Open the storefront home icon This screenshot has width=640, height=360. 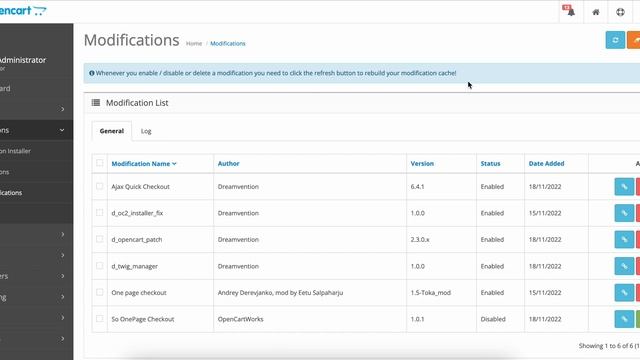[596, 12]
